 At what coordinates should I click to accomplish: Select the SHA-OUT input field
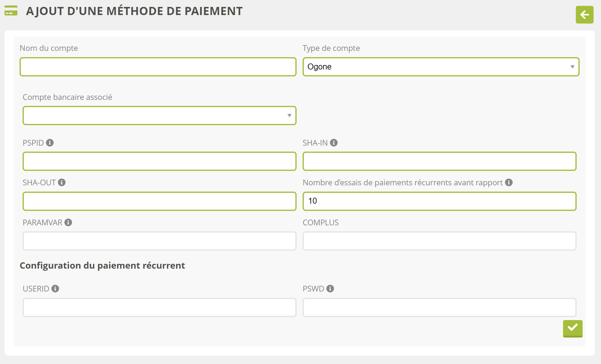point(159,201)
